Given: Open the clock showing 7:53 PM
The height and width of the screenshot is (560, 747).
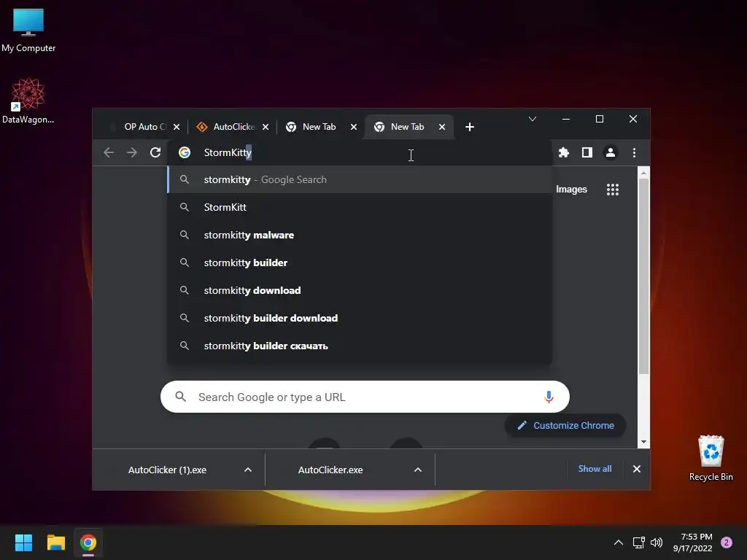Looking at the screenshot, I should pyautogui.click(x=693, y=542).
